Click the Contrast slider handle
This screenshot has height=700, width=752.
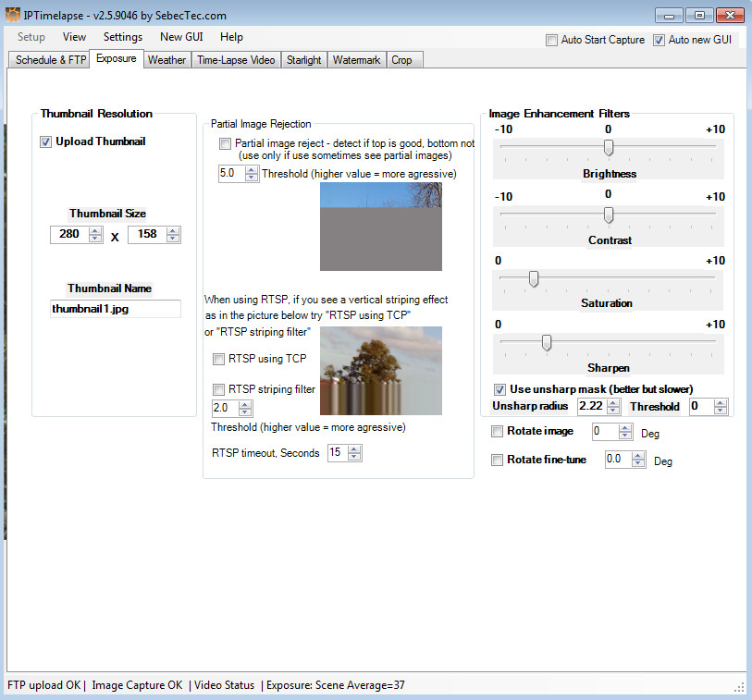click(609, 215)
